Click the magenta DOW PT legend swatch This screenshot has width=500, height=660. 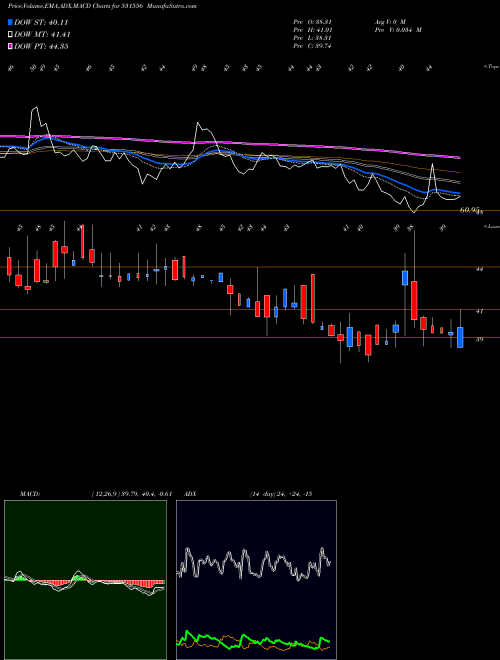10,46
